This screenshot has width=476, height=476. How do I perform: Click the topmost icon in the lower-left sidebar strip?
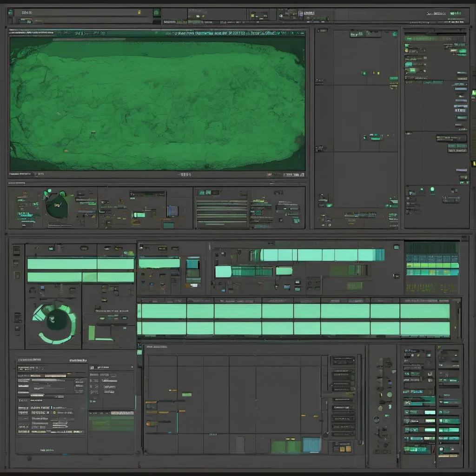[x=17, y=251]
